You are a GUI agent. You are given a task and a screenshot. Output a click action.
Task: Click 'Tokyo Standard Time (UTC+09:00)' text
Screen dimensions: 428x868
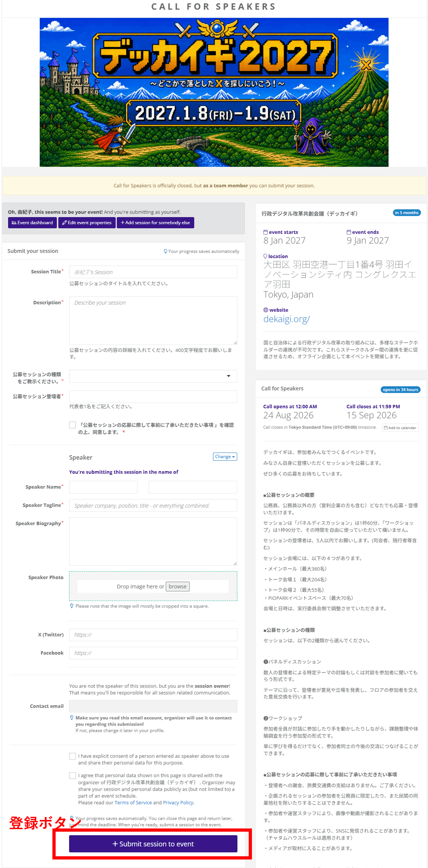click(x=322, y=427)
